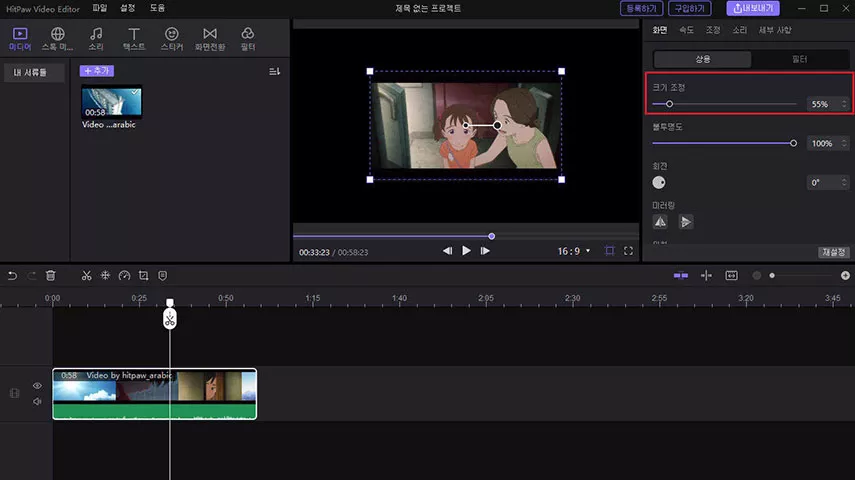Image resolution: width=855 pixels, height=480 pixels.
Task: Click the timeline zoom slider handle
Action: pos(772,275)
